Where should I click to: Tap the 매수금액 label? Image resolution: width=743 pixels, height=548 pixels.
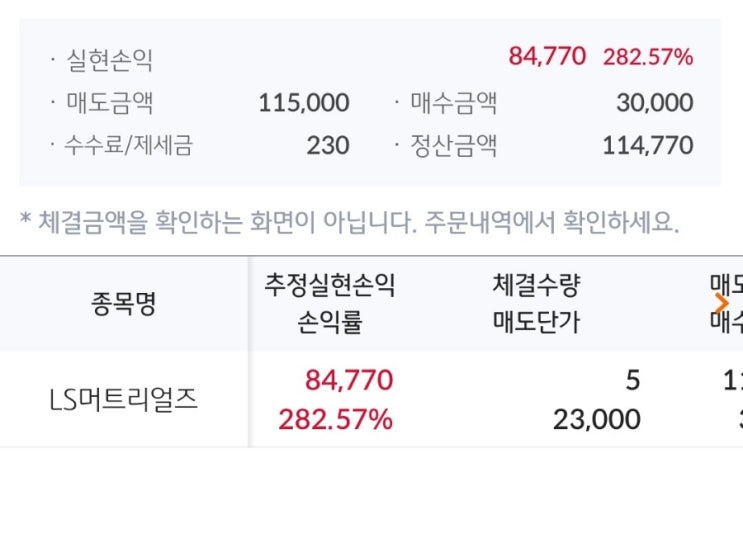coord(452,102)
